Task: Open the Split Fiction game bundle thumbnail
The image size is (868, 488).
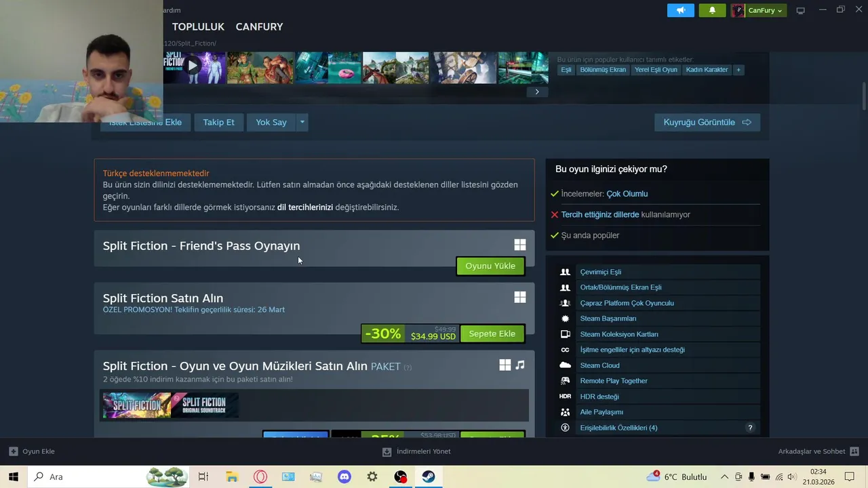Action: [x=136, y=405]
